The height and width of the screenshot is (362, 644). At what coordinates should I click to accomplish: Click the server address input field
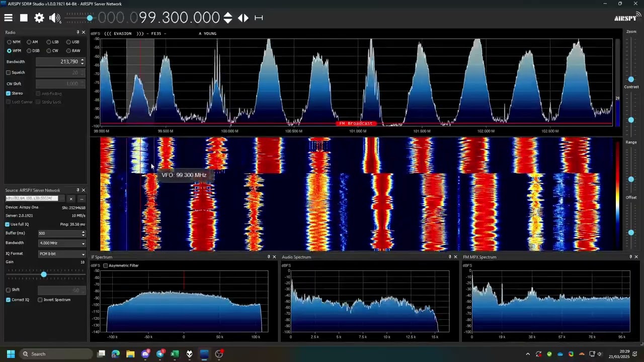pos(35,198)
